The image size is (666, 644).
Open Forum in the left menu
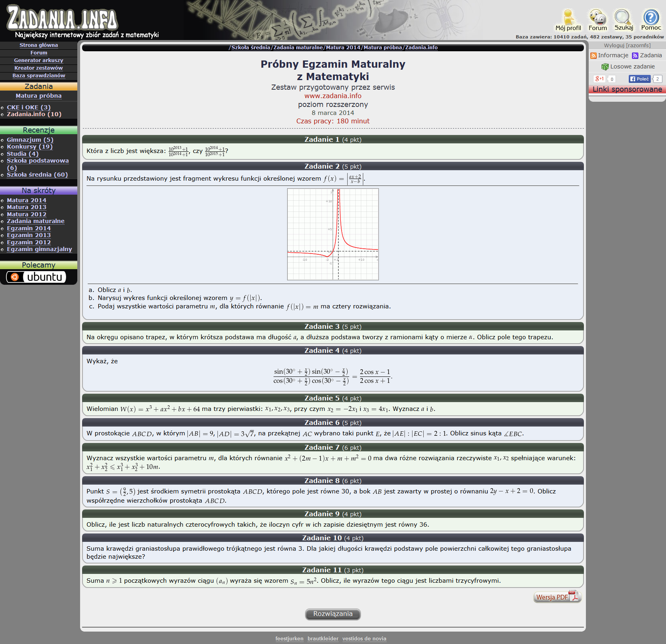[x=39, y=53]
